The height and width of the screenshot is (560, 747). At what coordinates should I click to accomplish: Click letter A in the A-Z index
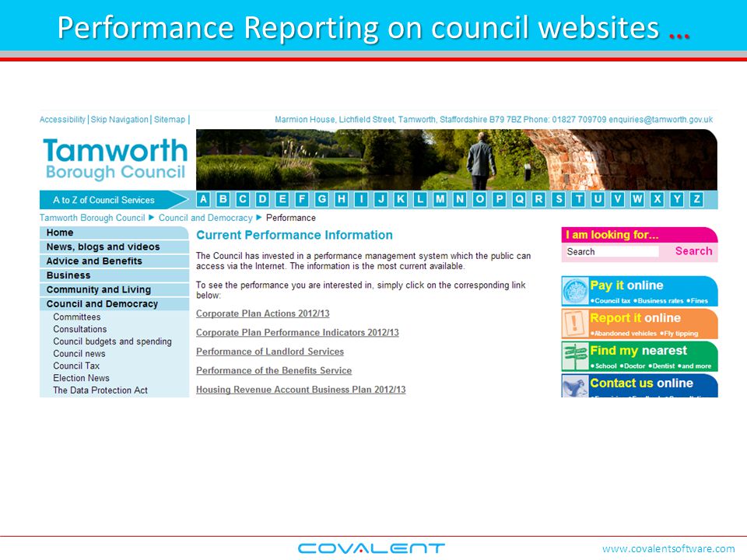coord(203,199)
